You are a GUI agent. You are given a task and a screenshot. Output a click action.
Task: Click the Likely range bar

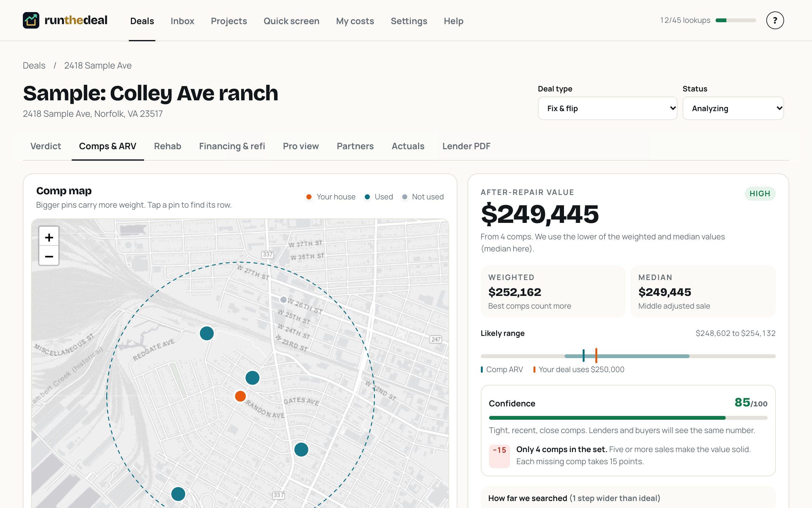[628, 356]
